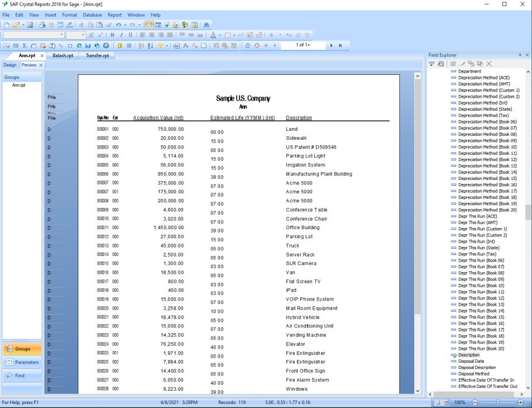Image resolution: width=532 pixels, height=408 pixels.
Task: Browse field data in Field Explorer toolbar
Action: click(440, 63)
